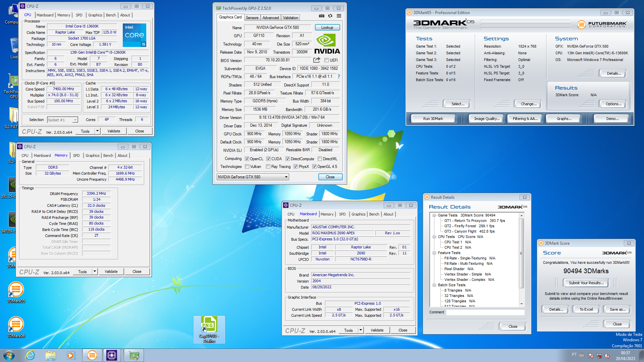Click the Futuremark Corporation logo
Screen dimensions: 644x362
602,24
